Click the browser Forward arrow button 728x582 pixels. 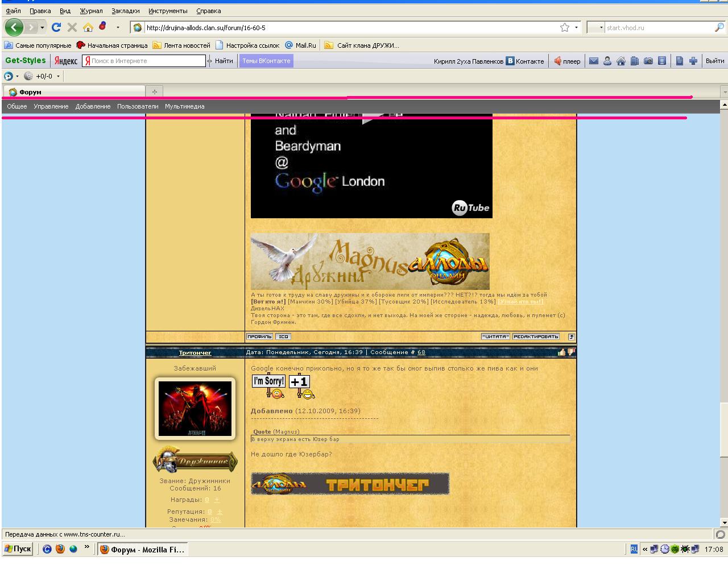(31, 27)
